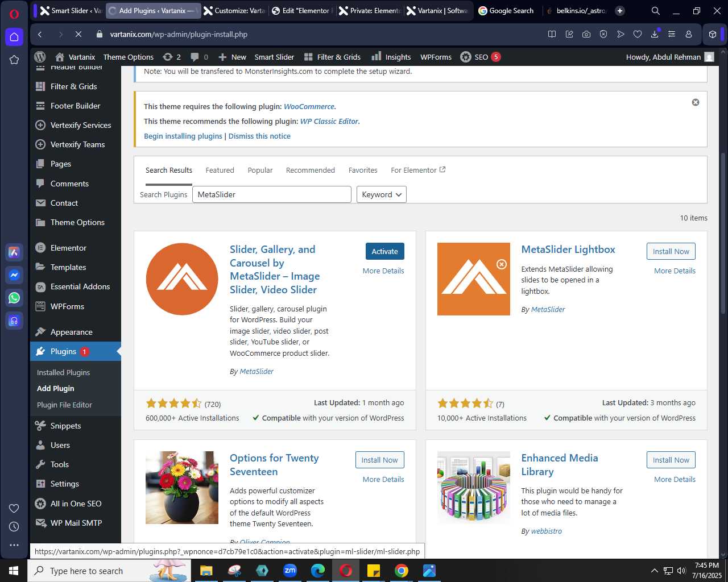Image resolution: width=728 pixels, height=582 pixels.
Task: Click Dismiss this notice link
Action: 259,136
